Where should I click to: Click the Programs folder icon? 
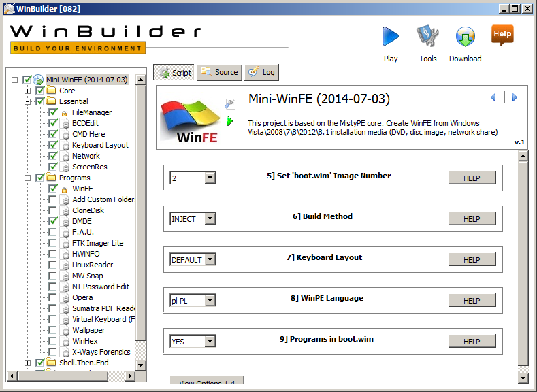click(x=51, y=178)
